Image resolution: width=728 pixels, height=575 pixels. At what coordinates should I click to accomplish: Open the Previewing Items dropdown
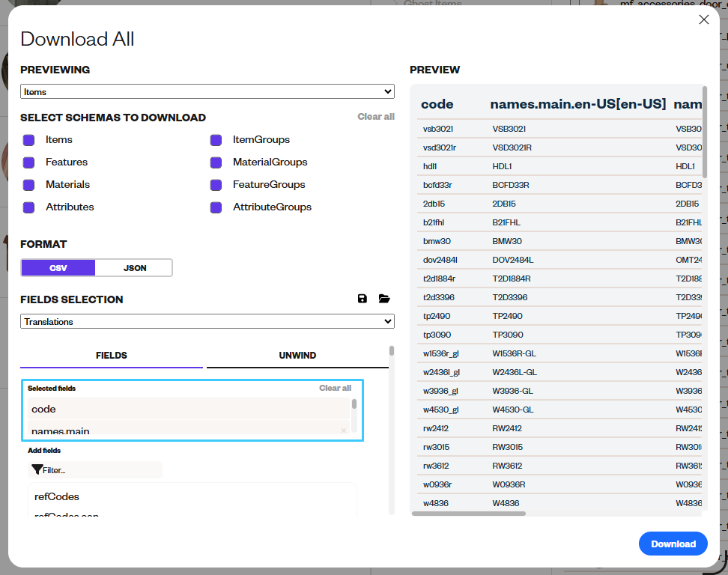pos(207,91)
